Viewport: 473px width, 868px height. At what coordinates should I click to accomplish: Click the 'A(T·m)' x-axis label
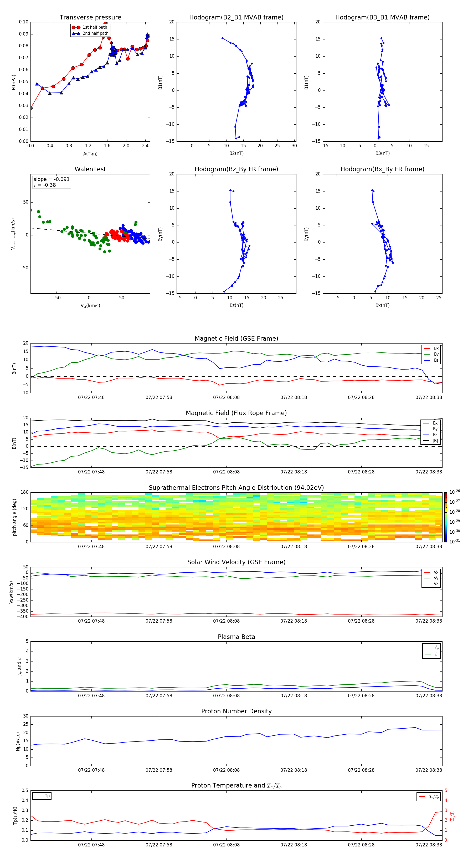(90, 154)
